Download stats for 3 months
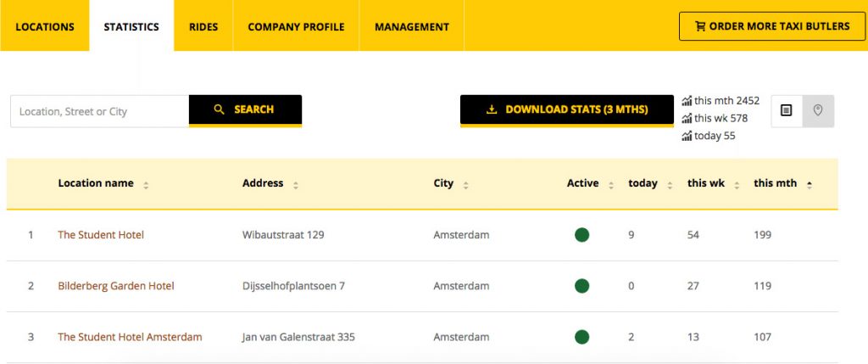The image size is (868, 364). pos(566,110)
